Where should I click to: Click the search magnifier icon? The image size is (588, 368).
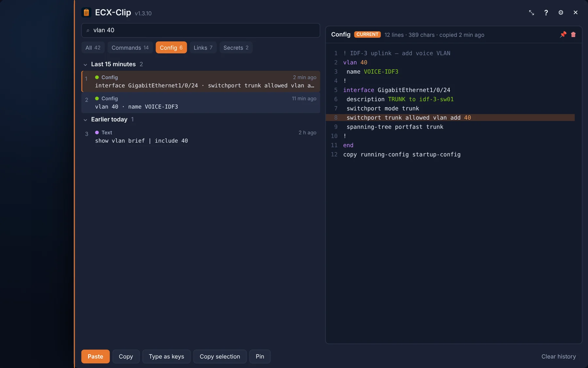point(88,30)
